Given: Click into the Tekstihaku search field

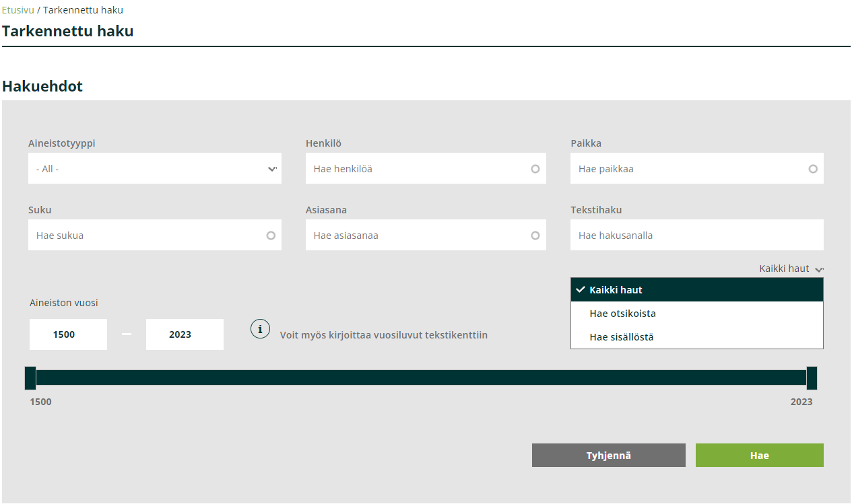Looking at the screenshot, I should click(696, 236).
